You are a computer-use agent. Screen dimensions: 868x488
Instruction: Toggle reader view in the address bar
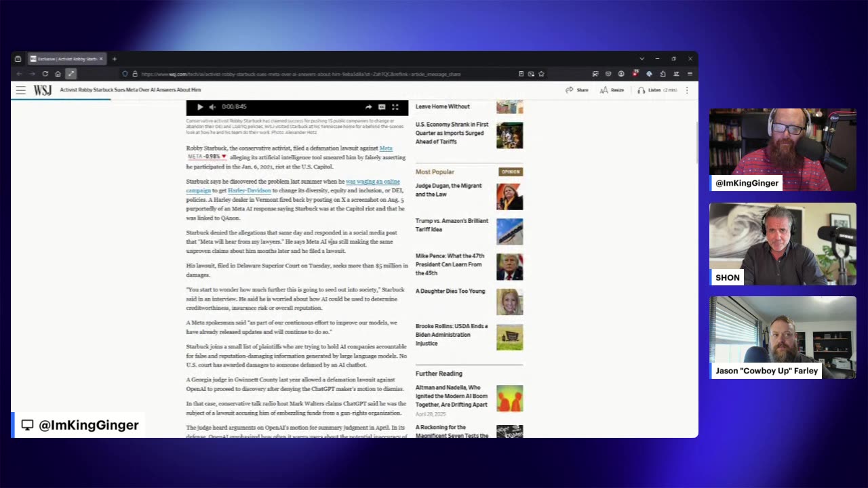pyautogui.click(x=521, y=73)
